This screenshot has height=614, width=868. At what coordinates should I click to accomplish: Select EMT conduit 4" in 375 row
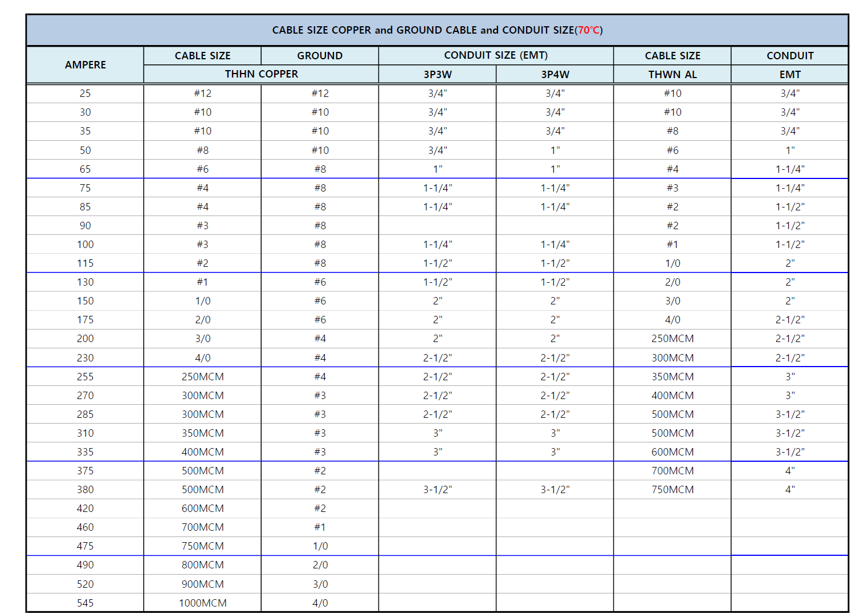790,471
